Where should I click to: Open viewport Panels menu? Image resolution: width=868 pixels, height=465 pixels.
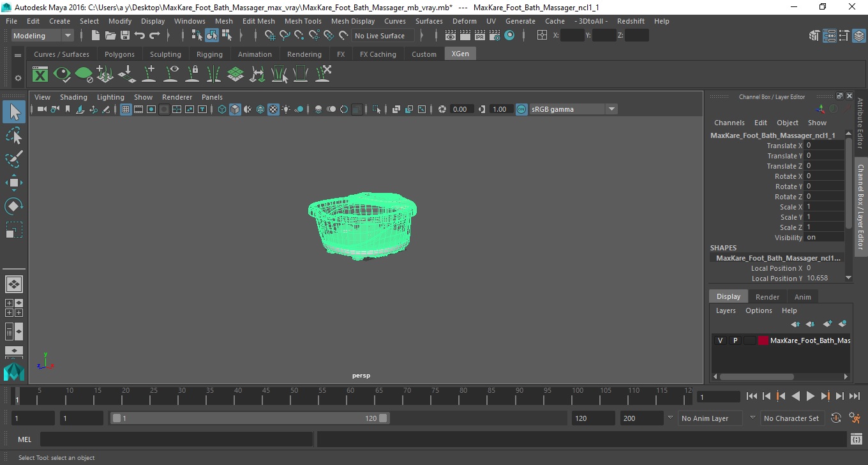point(212,97)
